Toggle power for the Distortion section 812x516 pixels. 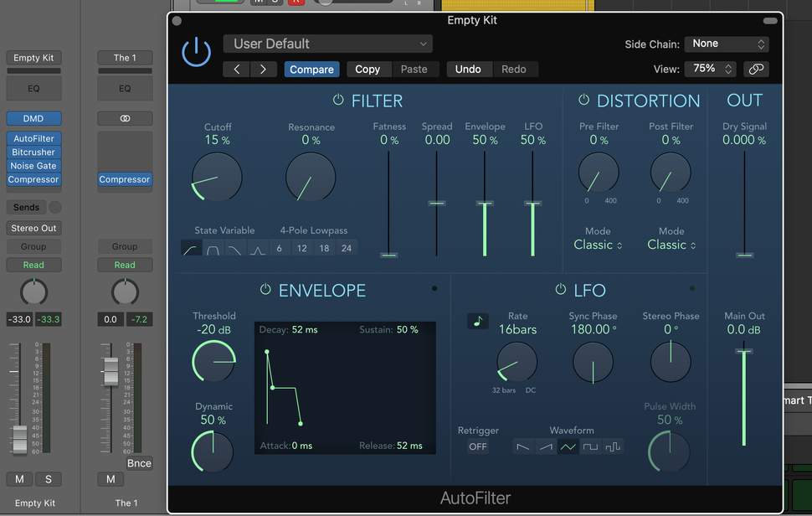pos(583,100)
